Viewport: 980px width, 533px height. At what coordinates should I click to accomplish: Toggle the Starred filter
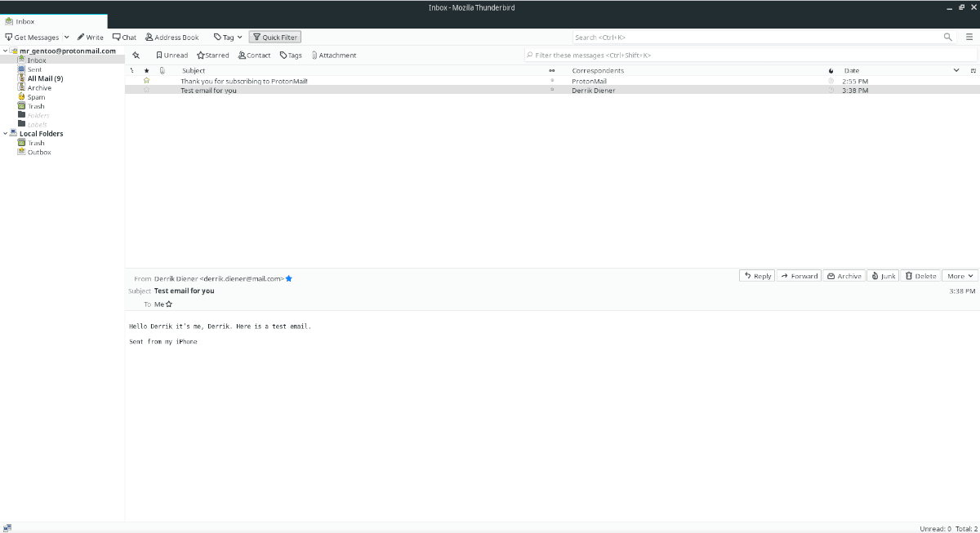point(212,55)
